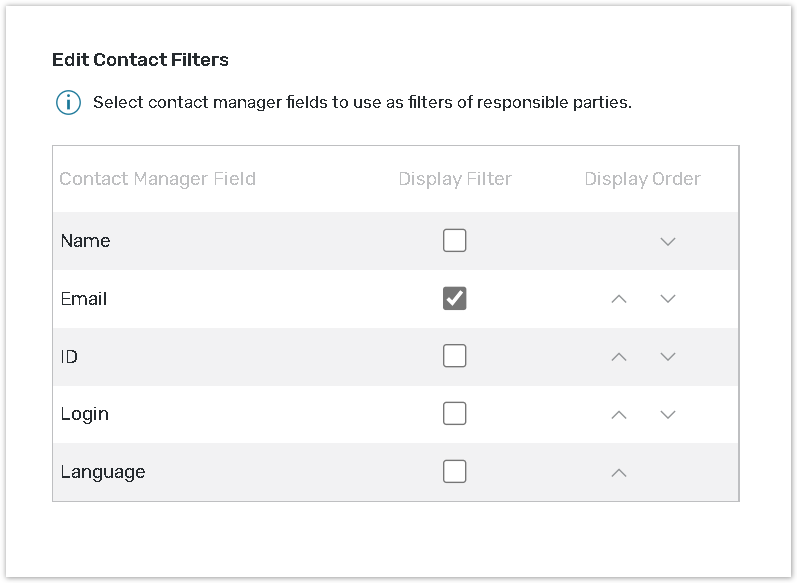797x583 pixels.
Task: Click the Contact Manager Field column header
Action: (x=158, y=179)
